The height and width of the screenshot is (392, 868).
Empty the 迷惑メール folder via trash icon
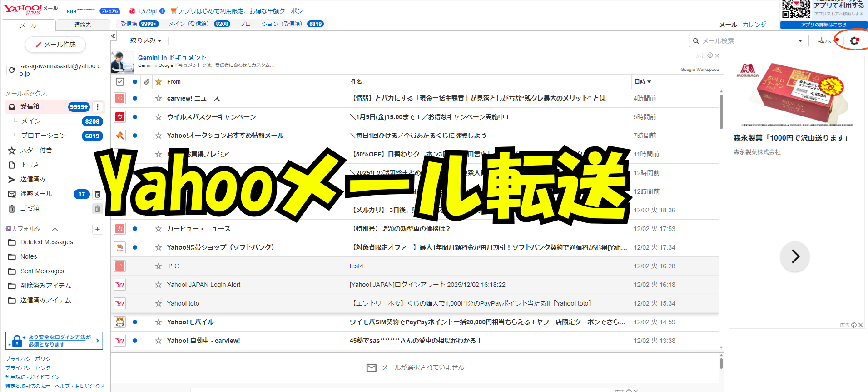click(x=97, y=194)
